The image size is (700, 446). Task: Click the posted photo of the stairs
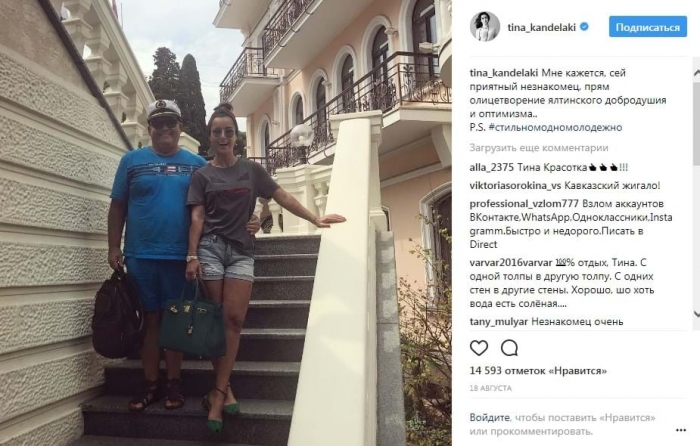pos(225,223)
